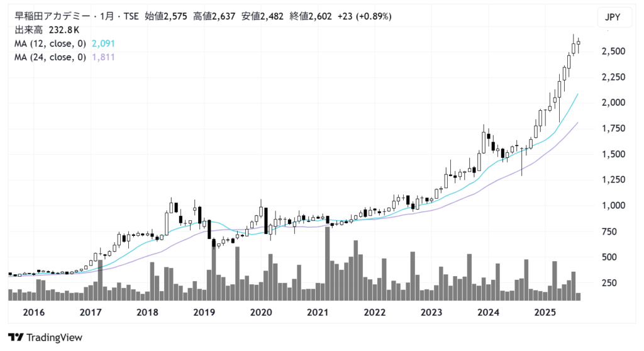Click the 高値2,637 high value
The width and height of the screenshot is (644, 351).
click(214, 16)
